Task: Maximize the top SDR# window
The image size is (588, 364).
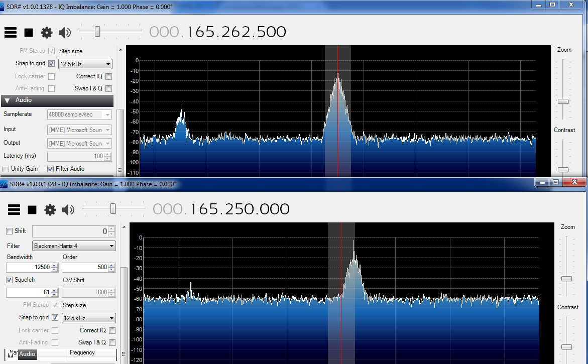Action: click(552, 5)
